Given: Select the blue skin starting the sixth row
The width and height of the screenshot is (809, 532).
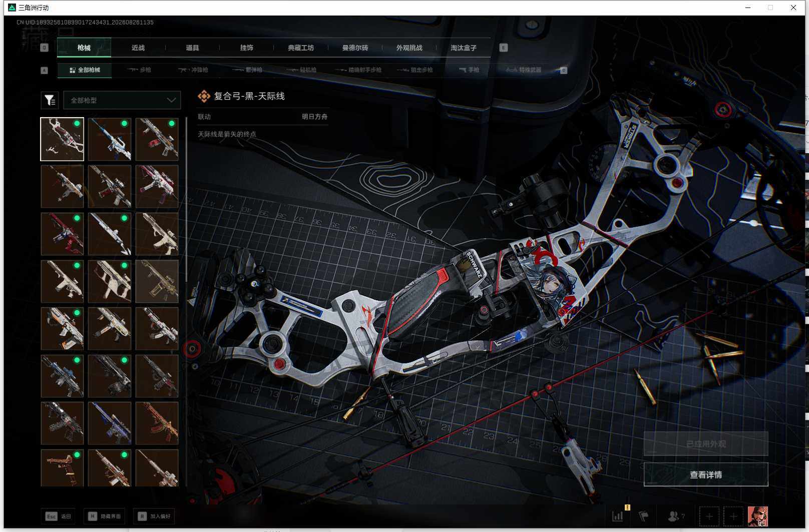Looking at the screenshot, I should click(62, 376).
